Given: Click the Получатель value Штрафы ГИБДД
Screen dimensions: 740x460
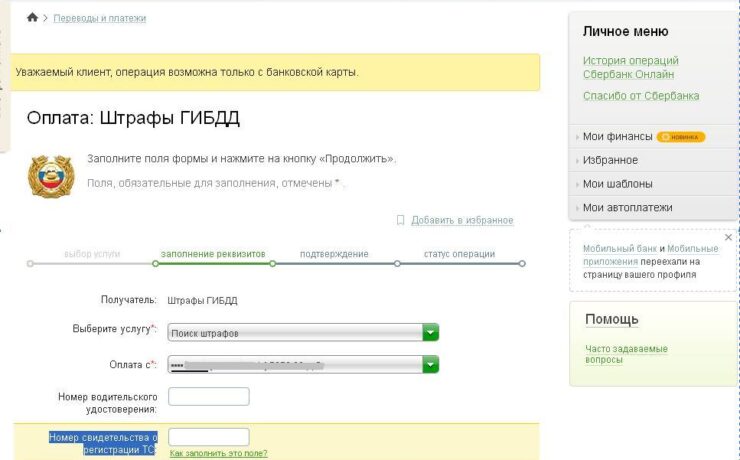Looking at the screenshot, I should (x=202, y=301).
